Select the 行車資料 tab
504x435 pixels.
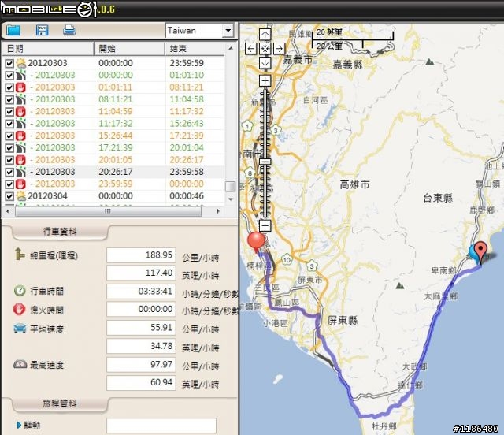click(60, 232)
